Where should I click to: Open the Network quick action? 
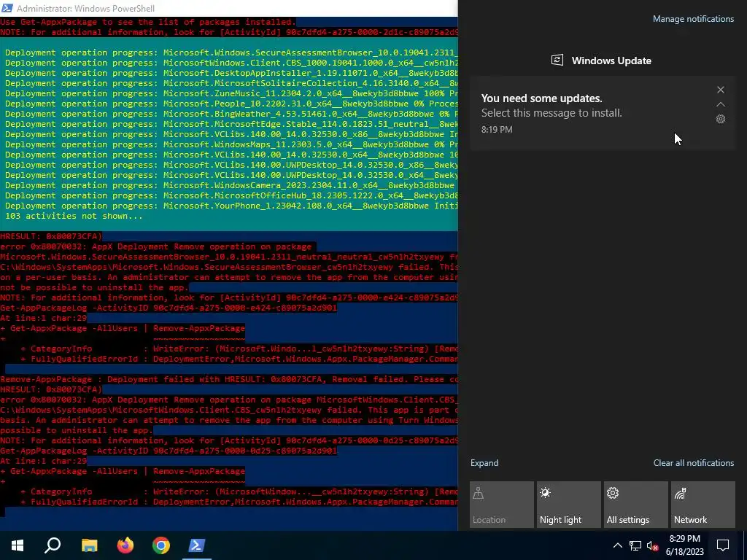pyautogui.click(x=703, y=505)
